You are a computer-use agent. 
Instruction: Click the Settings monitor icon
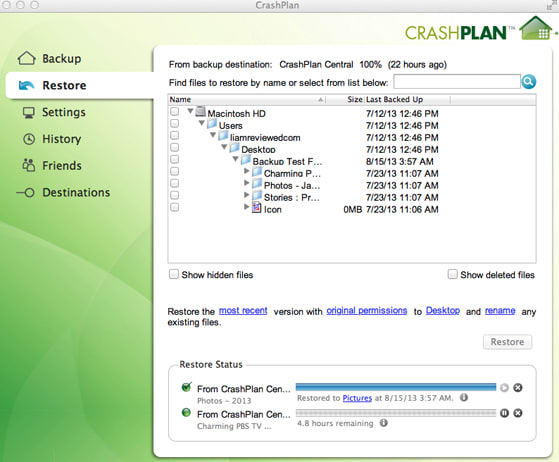tap(29, 112)
